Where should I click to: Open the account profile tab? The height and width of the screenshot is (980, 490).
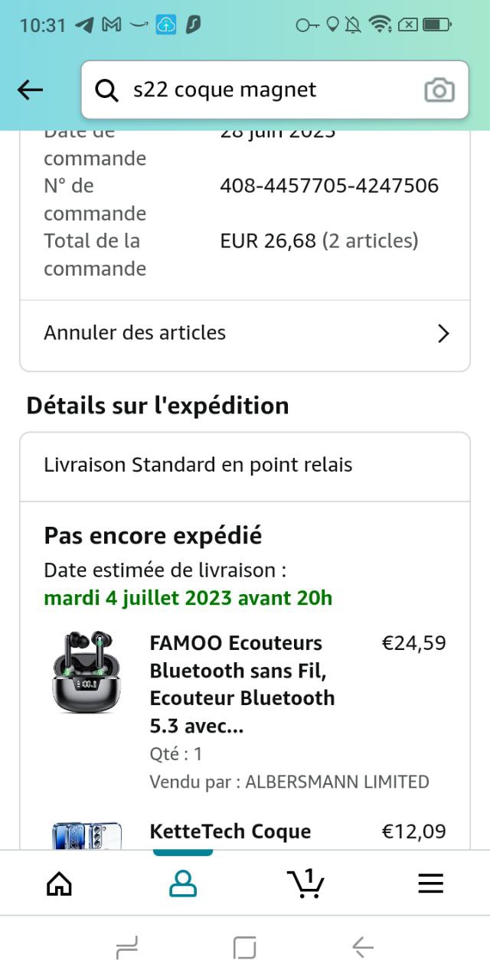click(x=183, y=884)
